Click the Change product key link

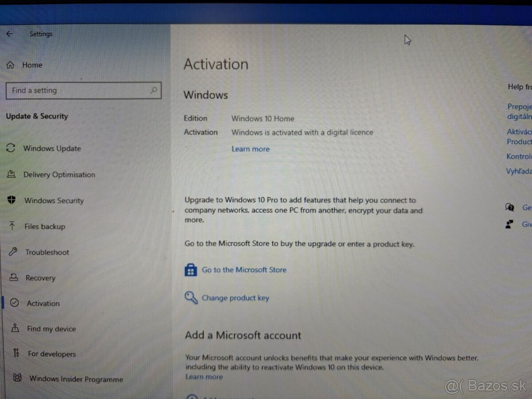235,298
